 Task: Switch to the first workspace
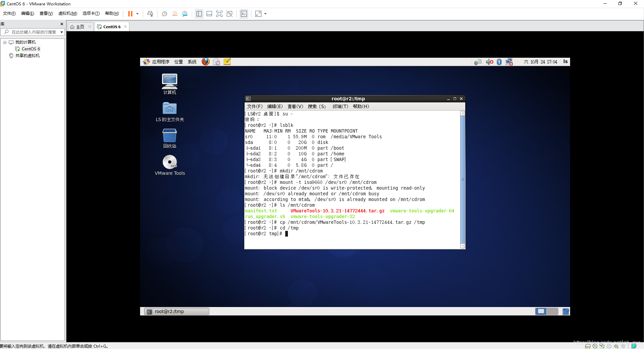point(541,311)
